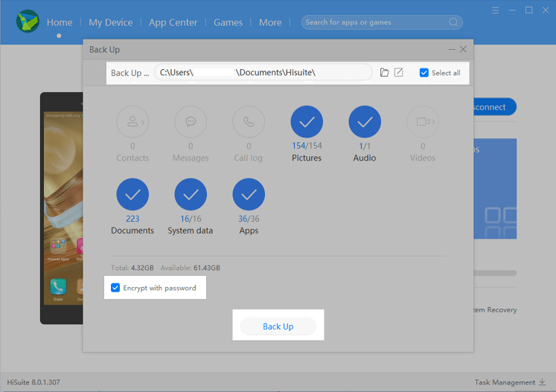Select the Videos backup icon
The height and width of the screenshot is (392, 556).
click(x=423, y=122)
